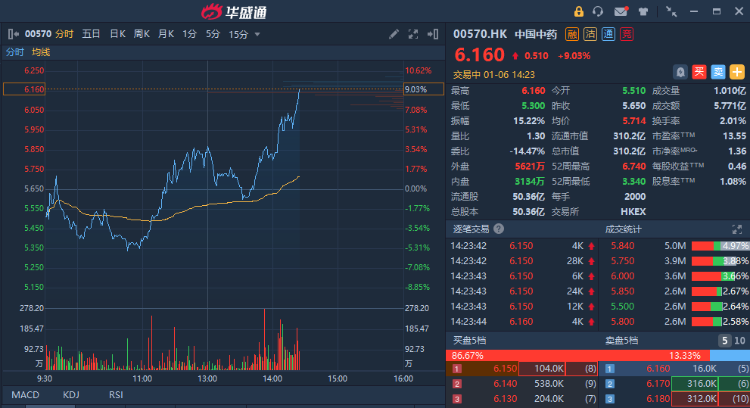
Task: Switch to 周K chart tab
Action: (142, 34)
